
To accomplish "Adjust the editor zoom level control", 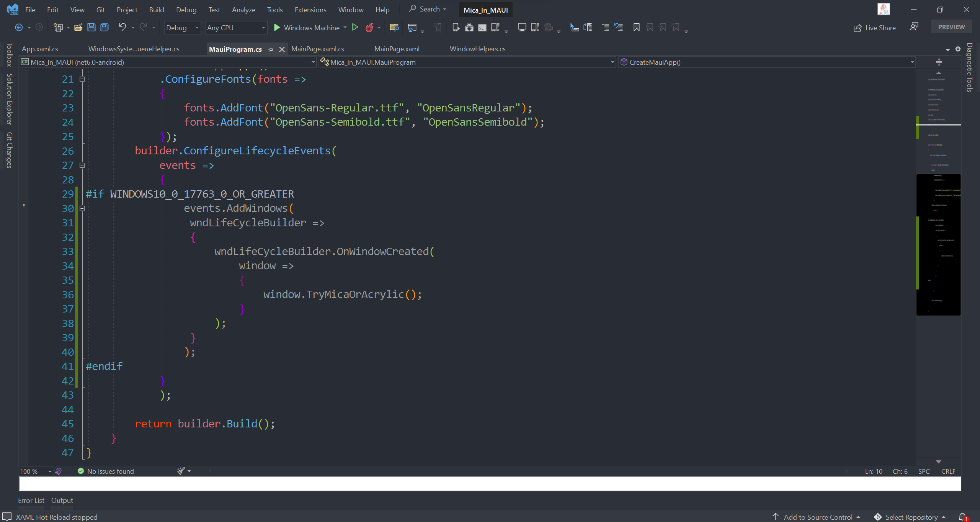I will [35, 471].
